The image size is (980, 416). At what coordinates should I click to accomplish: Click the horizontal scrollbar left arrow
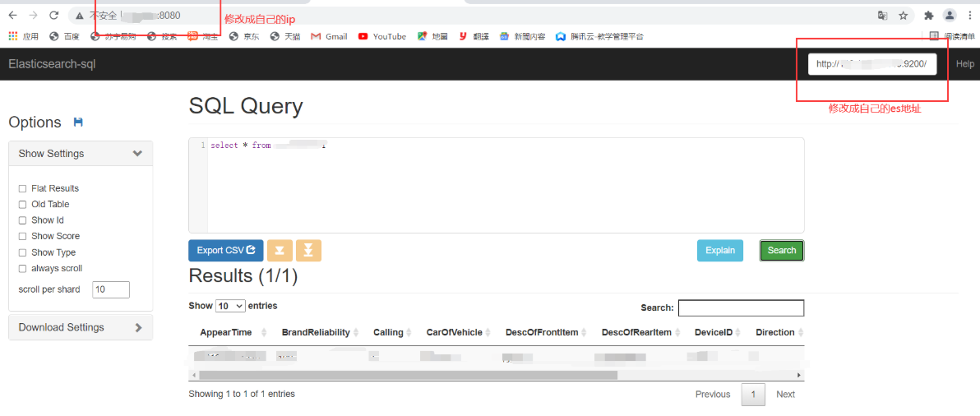194,375
